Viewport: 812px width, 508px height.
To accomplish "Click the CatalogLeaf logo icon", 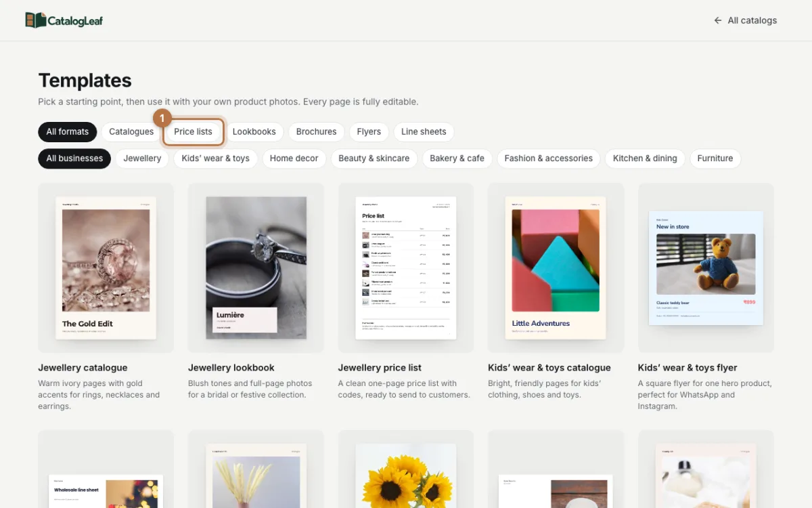I will click(35, 20).
